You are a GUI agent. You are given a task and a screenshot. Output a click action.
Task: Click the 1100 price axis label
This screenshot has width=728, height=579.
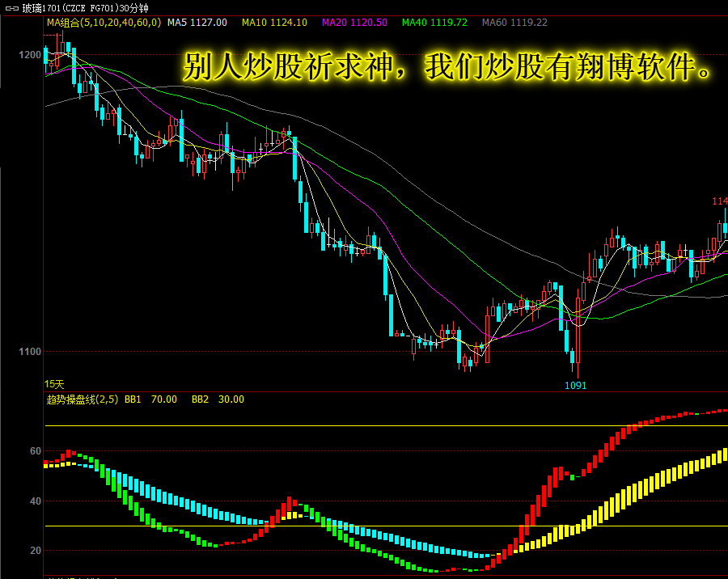point(30,352)
